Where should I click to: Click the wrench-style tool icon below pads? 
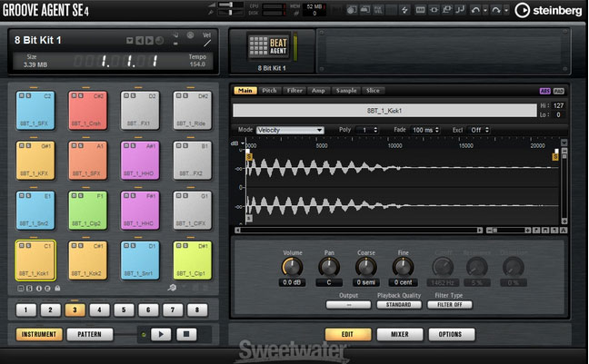pos(172,288)
